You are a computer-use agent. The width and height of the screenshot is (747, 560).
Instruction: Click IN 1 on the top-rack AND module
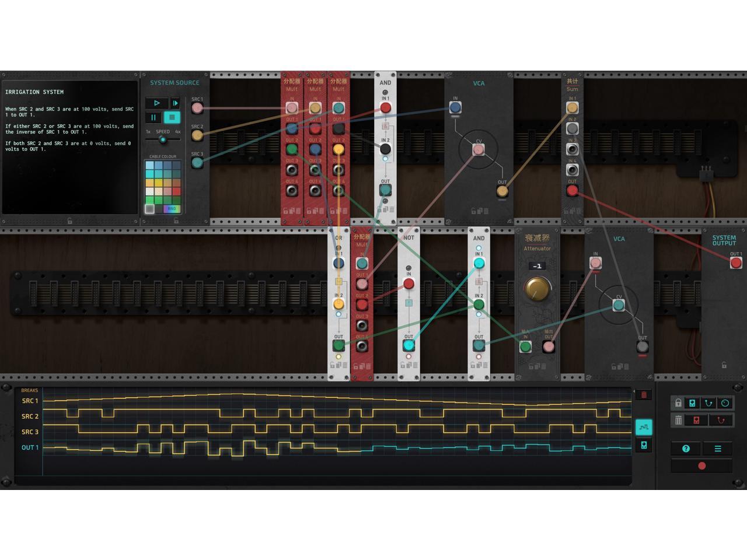(x=385, y=108)
